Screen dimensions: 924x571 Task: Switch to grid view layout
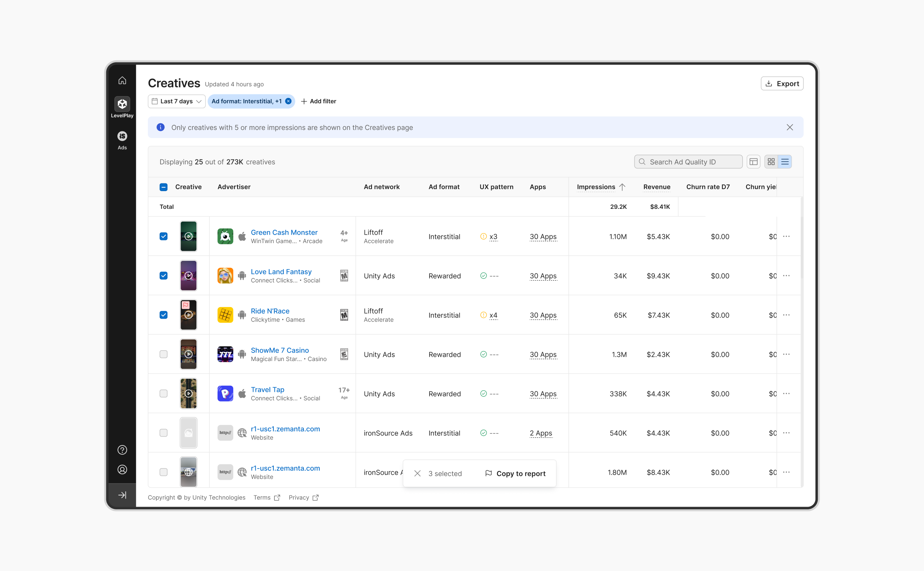(771, 162)
